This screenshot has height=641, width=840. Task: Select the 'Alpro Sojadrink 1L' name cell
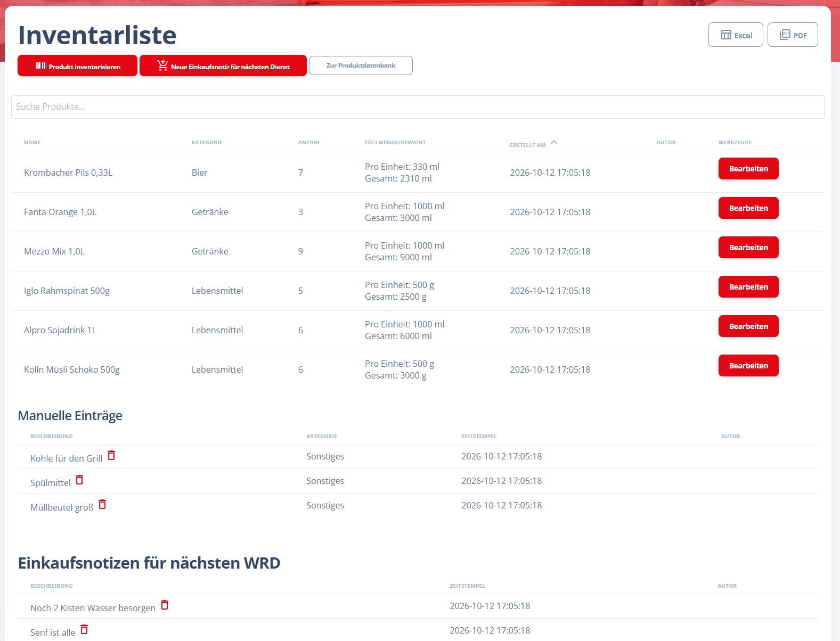(60, 330)
